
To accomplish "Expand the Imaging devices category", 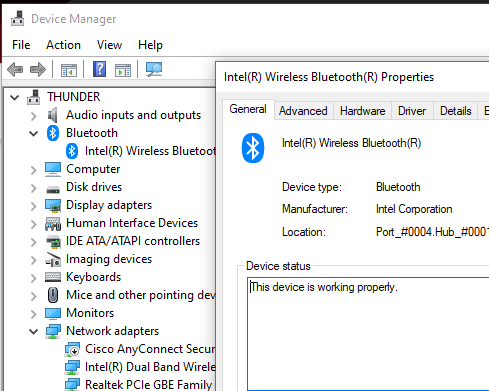I will pyautogui.click(x=33, y=260).
